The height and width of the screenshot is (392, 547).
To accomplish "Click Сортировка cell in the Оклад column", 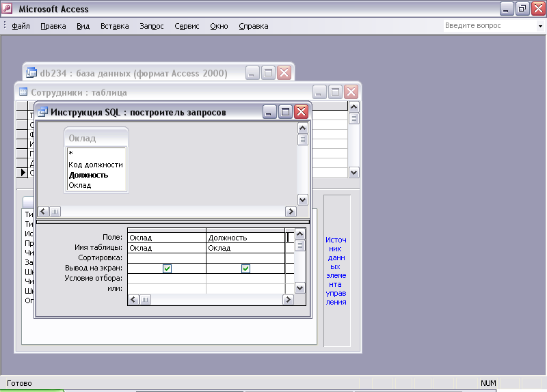I will tap(167, 258).
